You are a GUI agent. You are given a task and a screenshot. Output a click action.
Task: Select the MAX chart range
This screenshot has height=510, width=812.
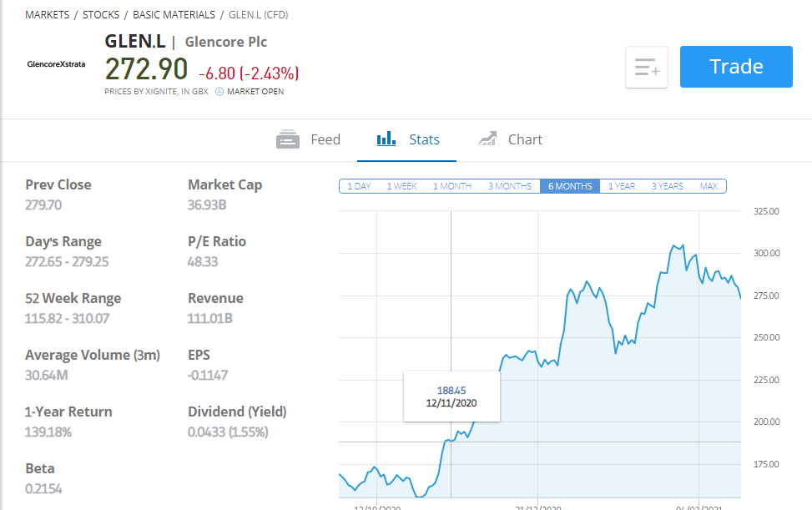click(x=709, y=186)
